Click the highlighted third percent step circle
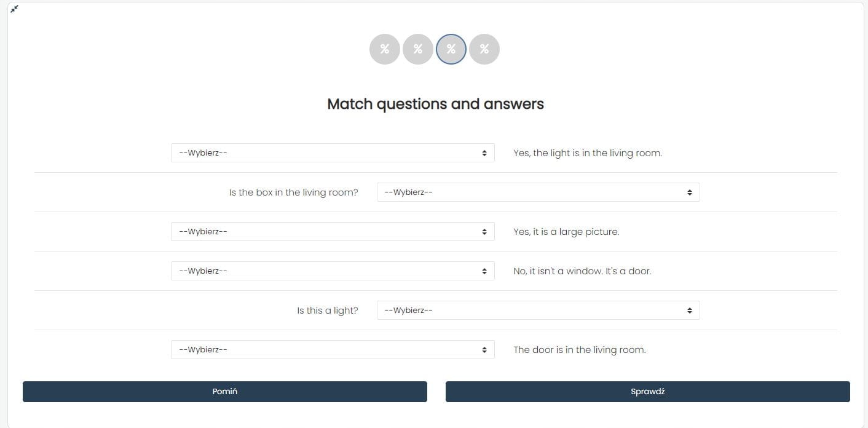Screen dimensions: 868x428 click(451, 49)
